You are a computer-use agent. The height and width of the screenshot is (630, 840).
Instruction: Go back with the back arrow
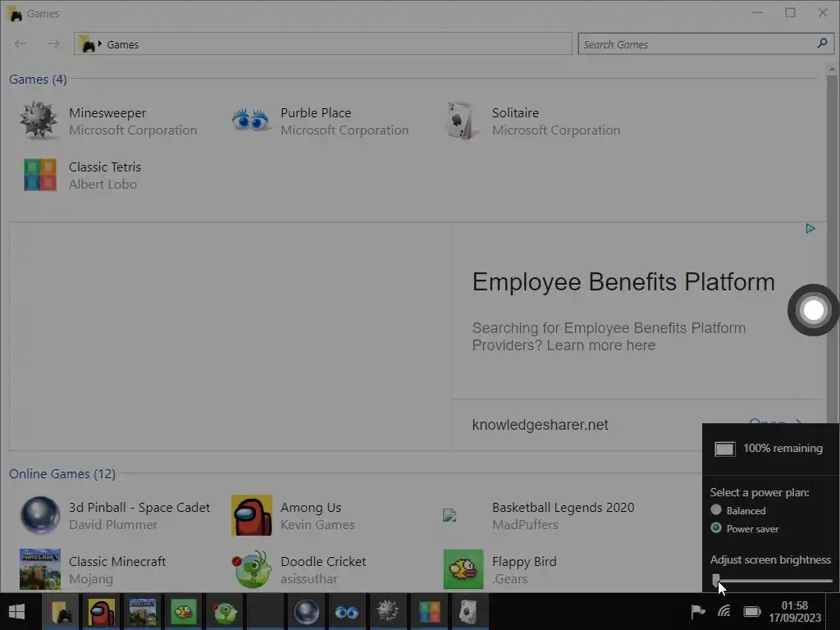pos(21,43)
